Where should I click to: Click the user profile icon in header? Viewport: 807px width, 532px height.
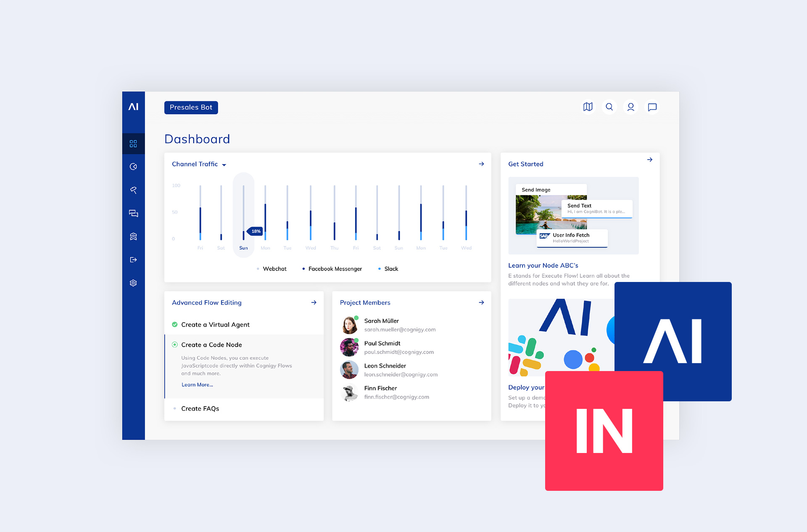coord(630,108)
